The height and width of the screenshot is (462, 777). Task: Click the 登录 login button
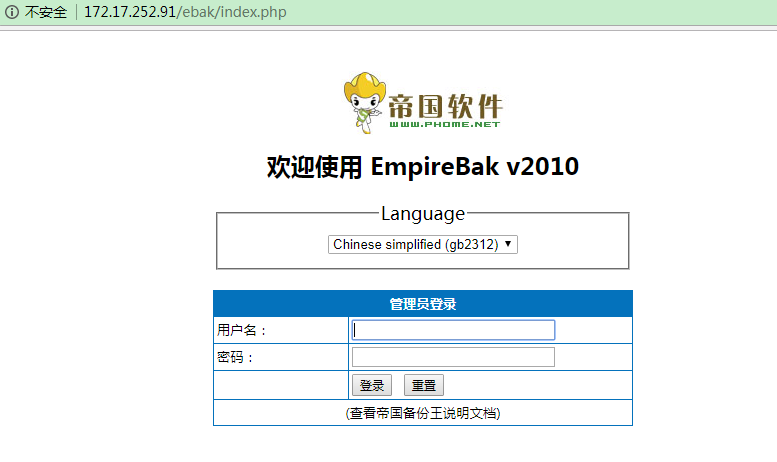click(372, 385)
